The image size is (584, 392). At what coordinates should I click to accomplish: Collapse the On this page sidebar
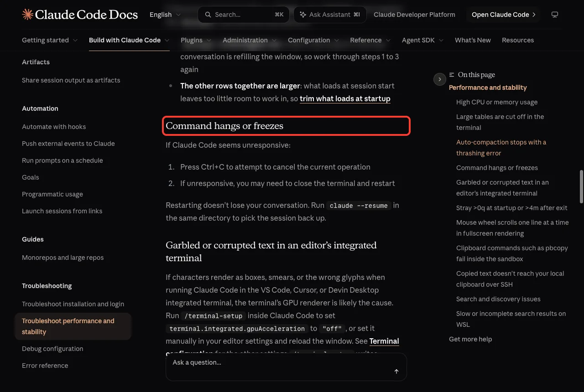point(439,79)
